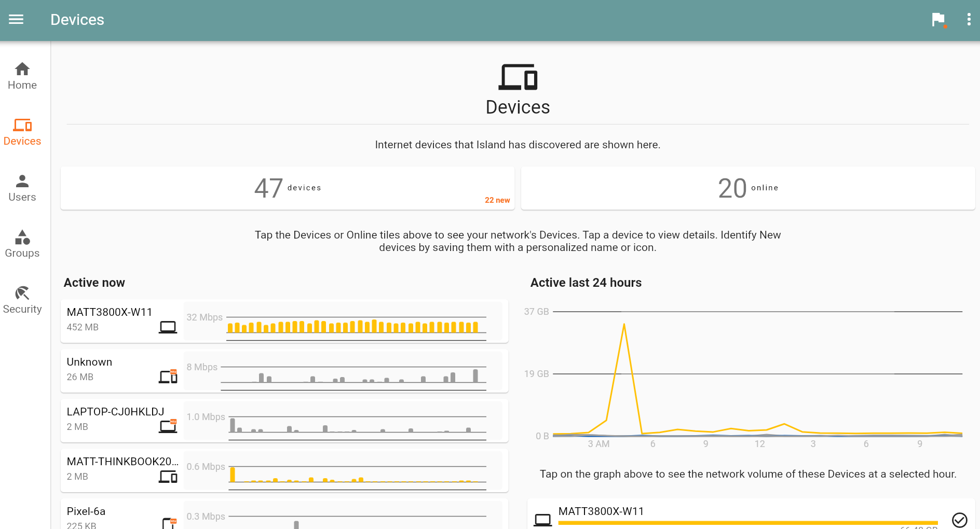Toggle the checkmark on MATT3800X-W11 usage row
The width and height of the screenshot is (980, 529).
[x=960, y=520]
